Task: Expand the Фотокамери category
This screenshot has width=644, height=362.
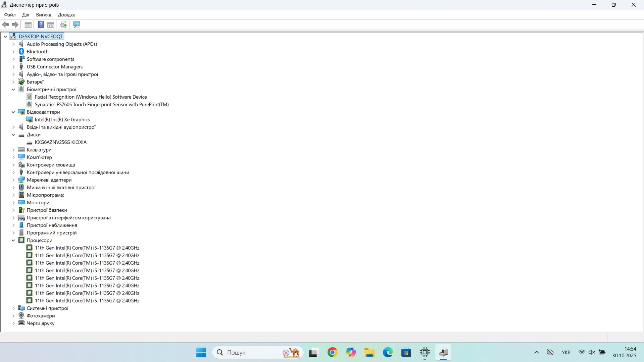Action: [x=13, y=316]
